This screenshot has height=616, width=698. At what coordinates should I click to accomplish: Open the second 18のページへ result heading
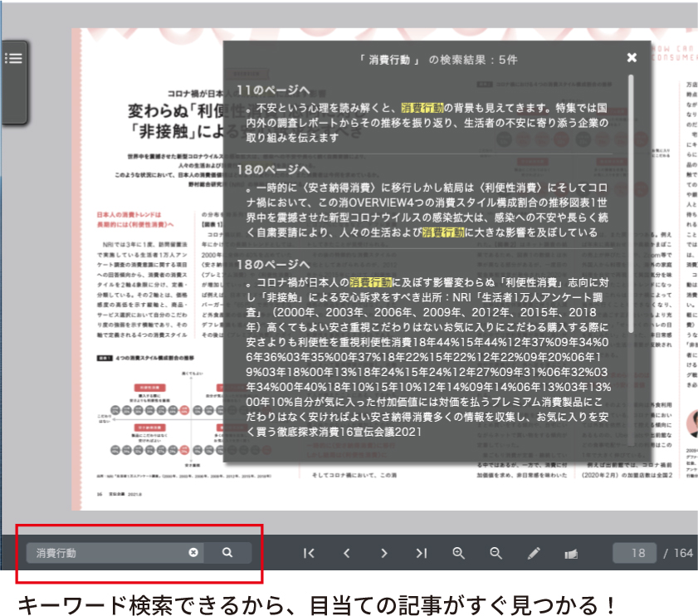(x=273, y=265)
